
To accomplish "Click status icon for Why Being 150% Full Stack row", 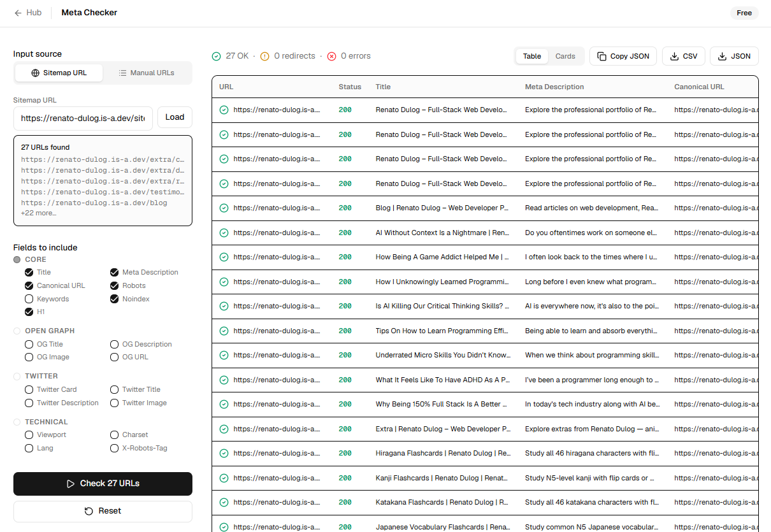I will (x=224, y=405).
